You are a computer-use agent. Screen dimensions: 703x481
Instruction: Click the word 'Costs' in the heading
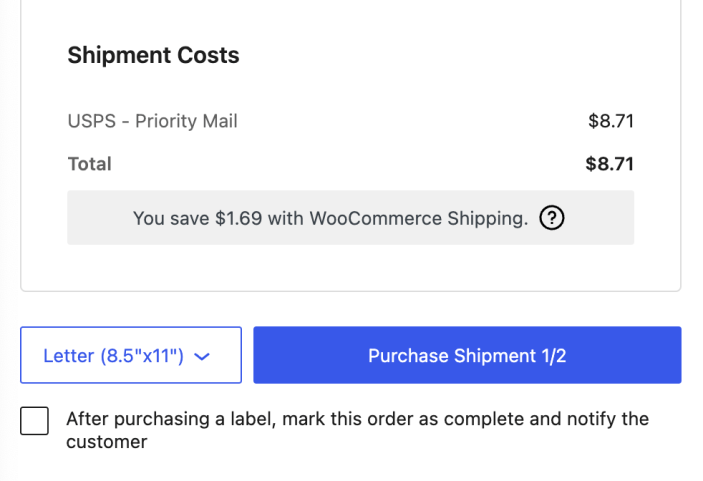(x=208, y=55)
